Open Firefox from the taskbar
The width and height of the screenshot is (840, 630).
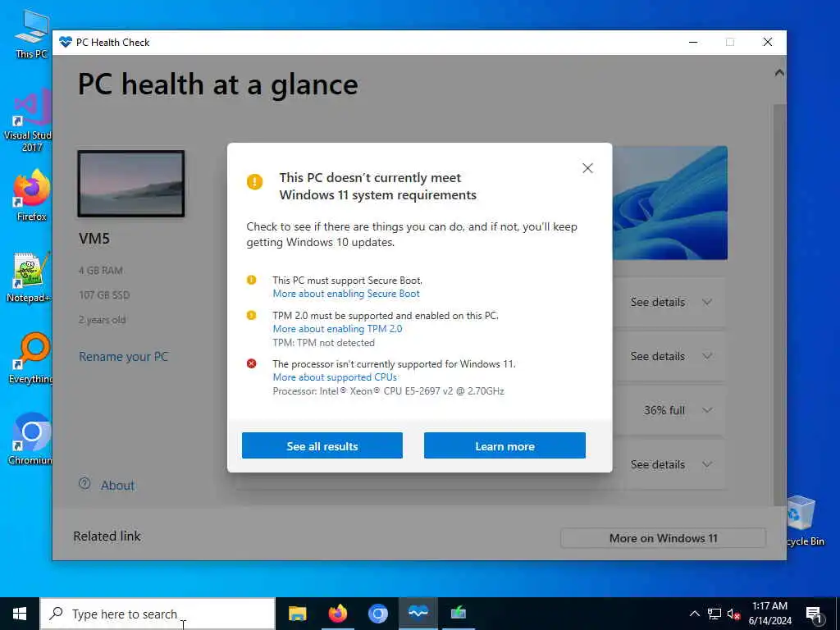click(x=337, y=614)
